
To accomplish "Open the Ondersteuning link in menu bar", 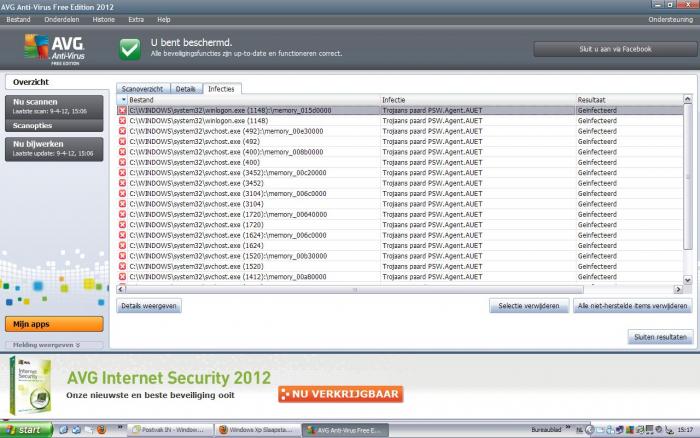I will pyautogui.click(x=671, y=20).
